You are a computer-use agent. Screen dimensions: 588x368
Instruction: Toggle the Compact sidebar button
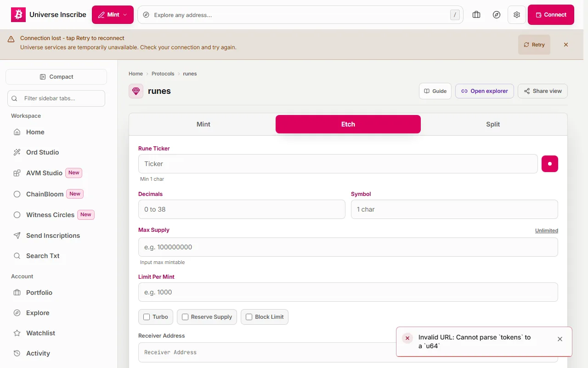click(x=56, y=77)
